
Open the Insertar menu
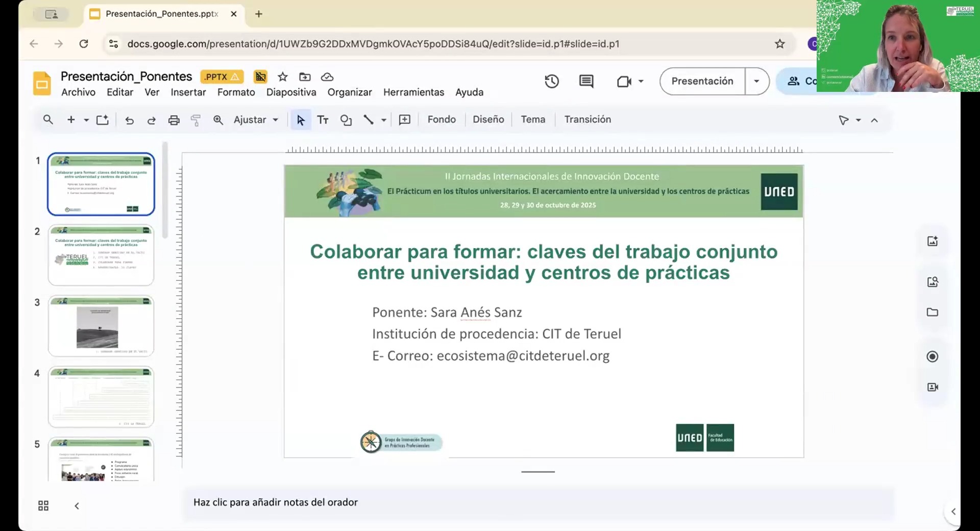pos(188,92)
